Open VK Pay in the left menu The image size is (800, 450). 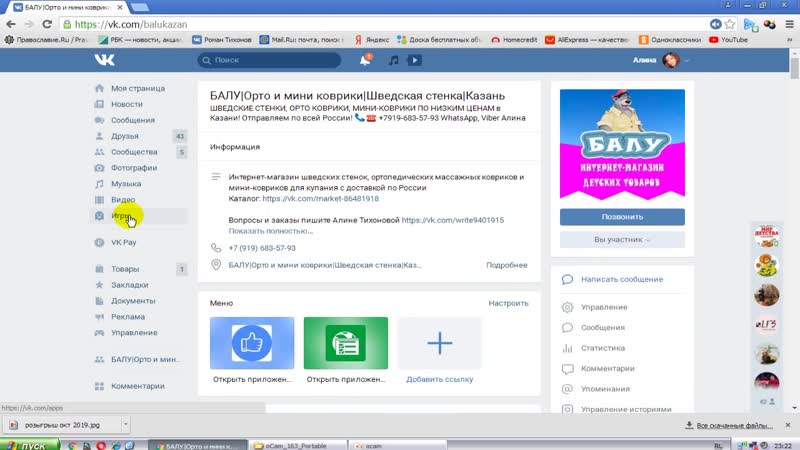coord(123,242)
